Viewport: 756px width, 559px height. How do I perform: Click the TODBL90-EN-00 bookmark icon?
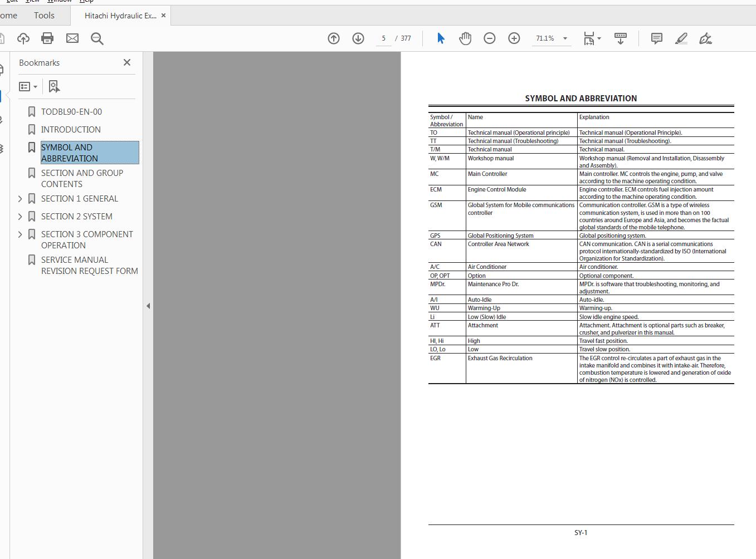(32, 112)
